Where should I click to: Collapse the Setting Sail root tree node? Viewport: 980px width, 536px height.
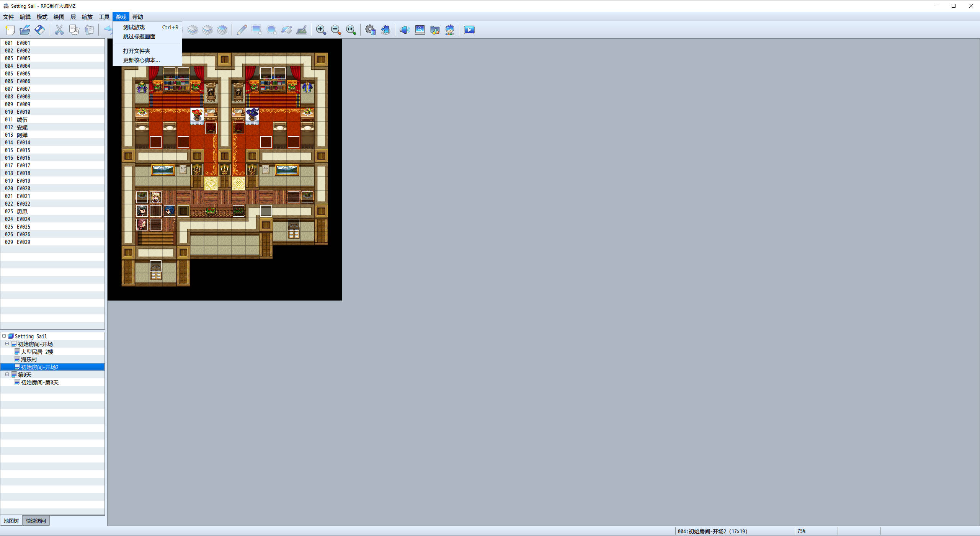tap(4, 336)
